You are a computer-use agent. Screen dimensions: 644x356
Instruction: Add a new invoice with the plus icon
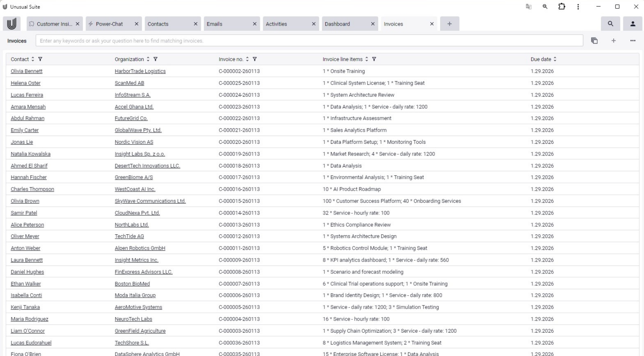613,41
